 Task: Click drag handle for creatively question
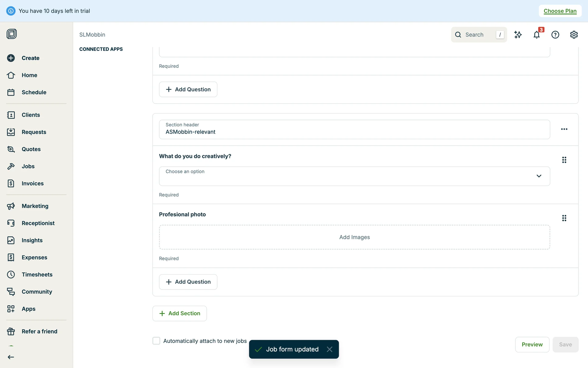click(x=564, y=160)
